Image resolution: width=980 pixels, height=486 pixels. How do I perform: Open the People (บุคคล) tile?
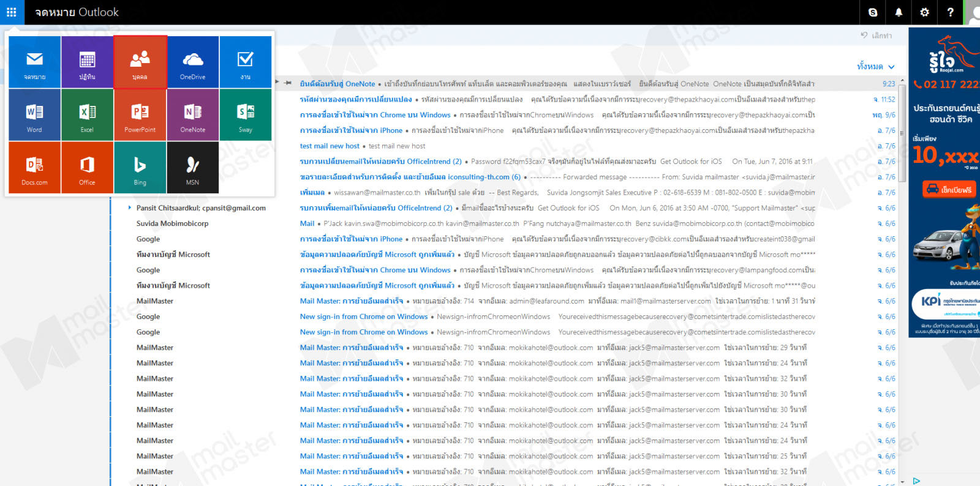[140, 62]
